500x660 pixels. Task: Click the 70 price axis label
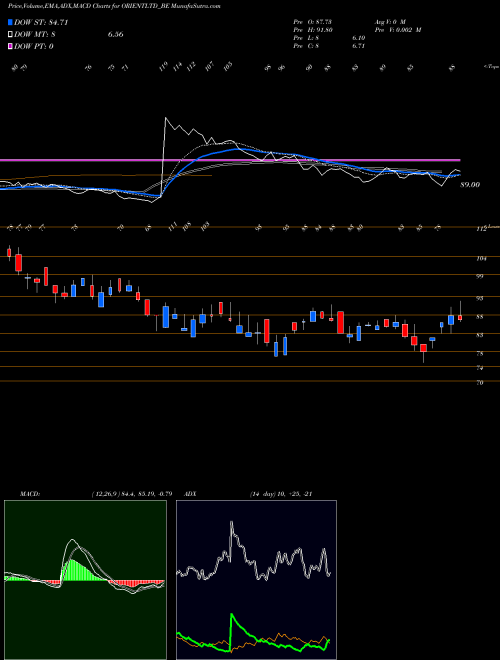click(x=480, y=383)
